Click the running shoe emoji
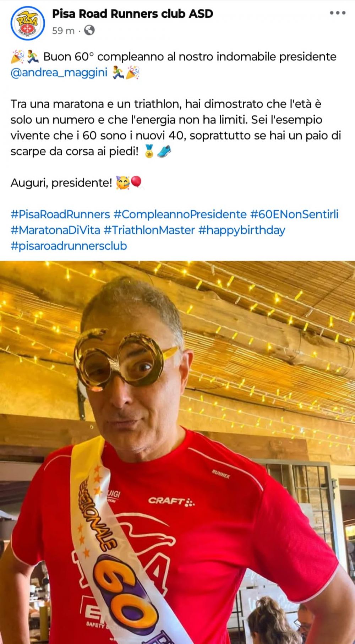This screenshot has height=644, width=355. point(164,152)
